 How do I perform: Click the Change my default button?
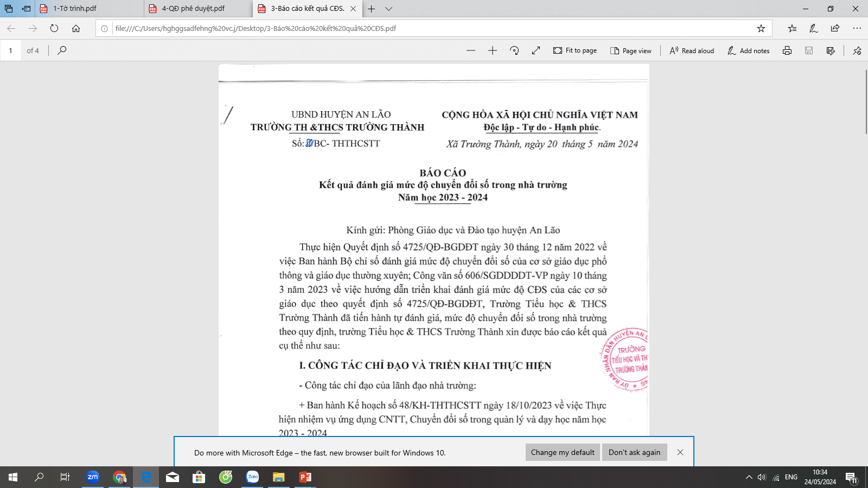563,452
